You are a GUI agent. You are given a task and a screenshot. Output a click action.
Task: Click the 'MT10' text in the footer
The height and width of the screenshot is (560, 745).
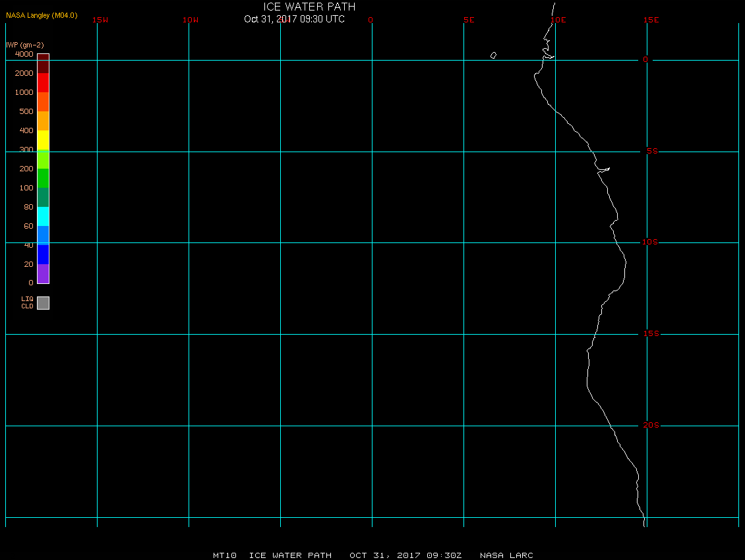coord(225,555)
